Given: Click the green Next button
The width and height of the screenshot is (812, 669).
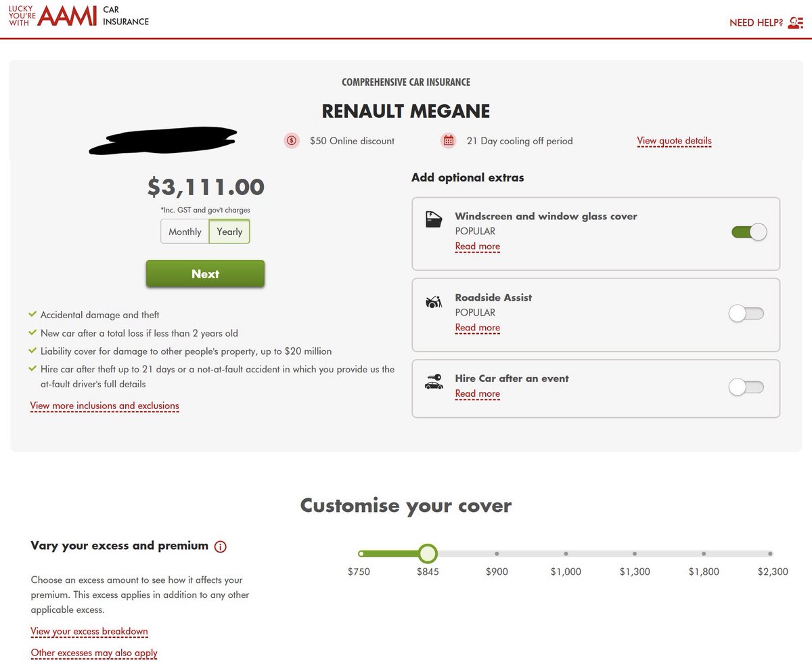Looking at the screenshot, I should 205,274.
